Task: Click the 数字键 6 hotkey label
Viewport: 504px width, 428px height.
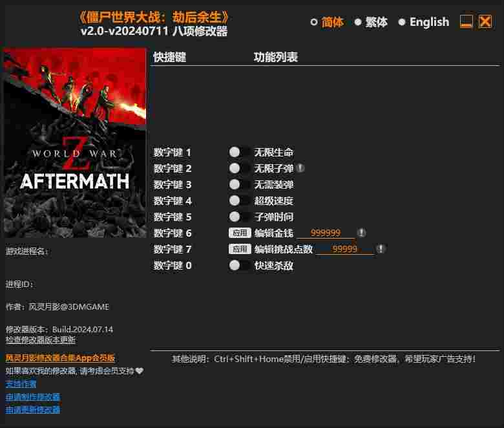Action: pos(173,233)
